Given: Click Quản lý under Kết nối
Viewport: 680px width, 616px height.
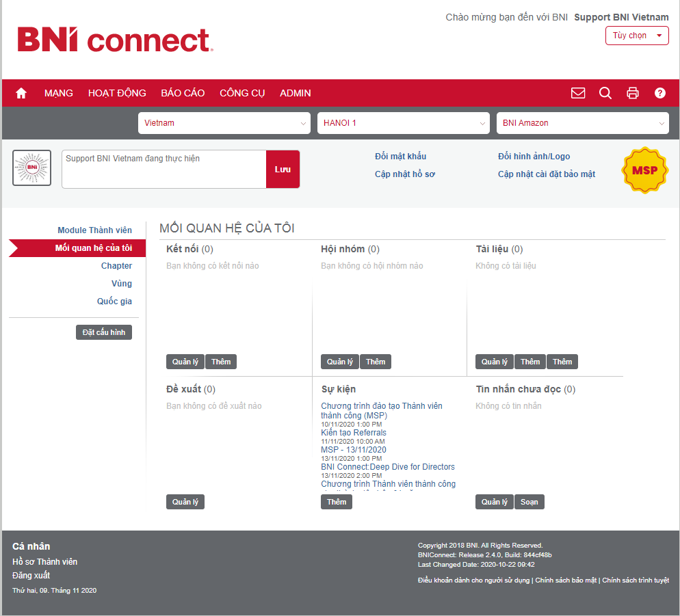Looking at the screenshot, I should click(x=185, y=362).
